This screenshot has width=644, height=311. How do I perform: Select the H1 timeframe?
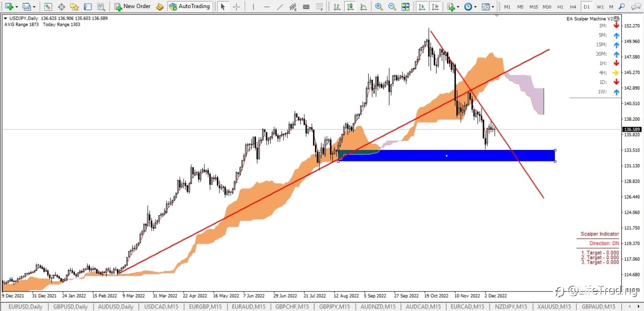point(560,7)
